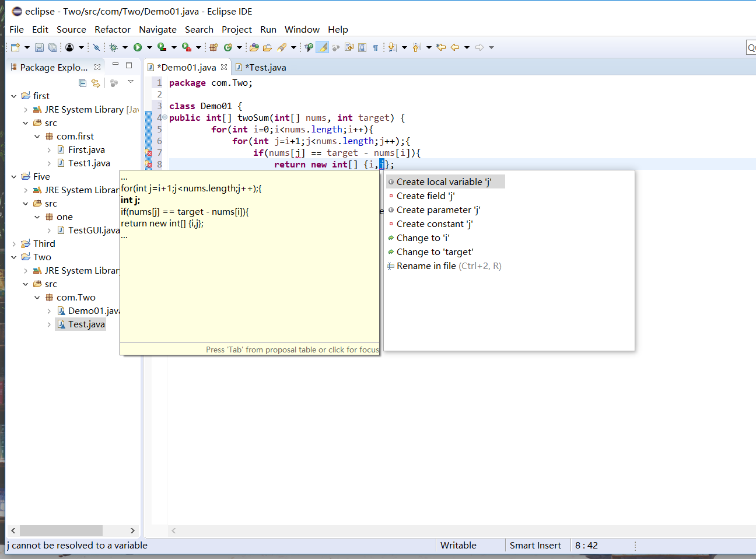Image resolution: width=756 pixels, height=559 pixels.
Task: Click the Back navigation arrow icon
Action: pos(455,47)
